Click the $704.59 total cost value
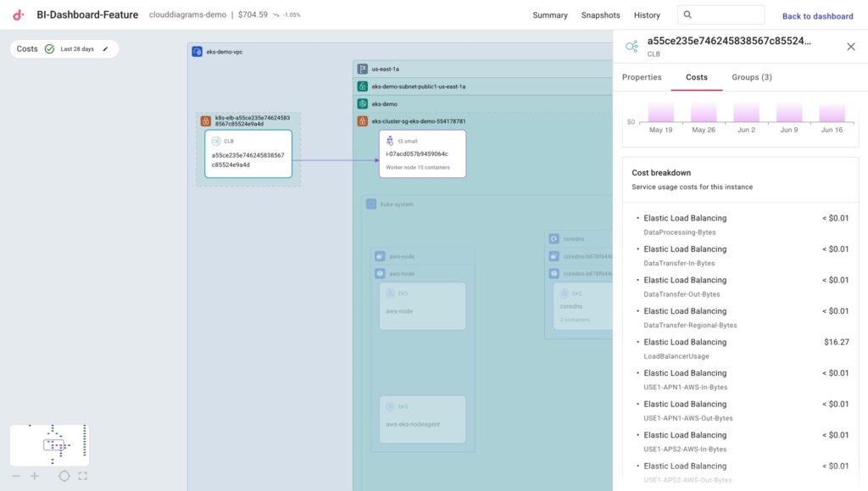The width and height of the screenshot is (868, 491). (253, 15)
